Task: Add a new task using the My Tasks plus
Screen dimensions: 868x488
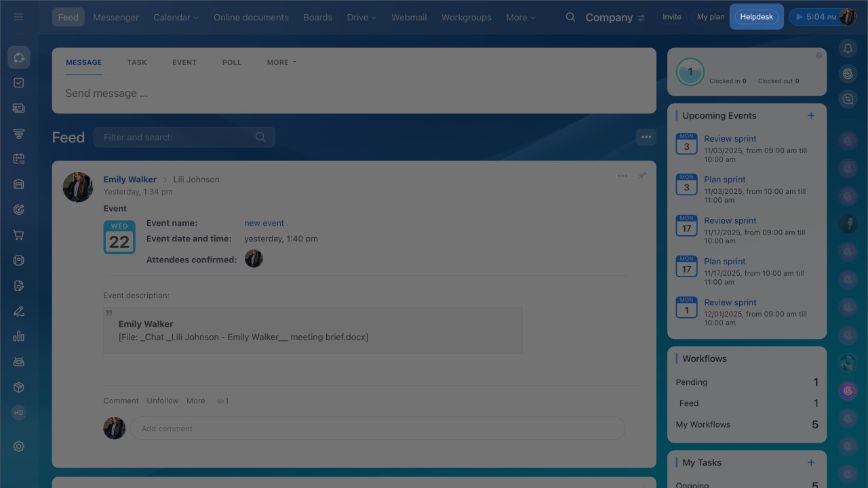Action: point(811,462)
